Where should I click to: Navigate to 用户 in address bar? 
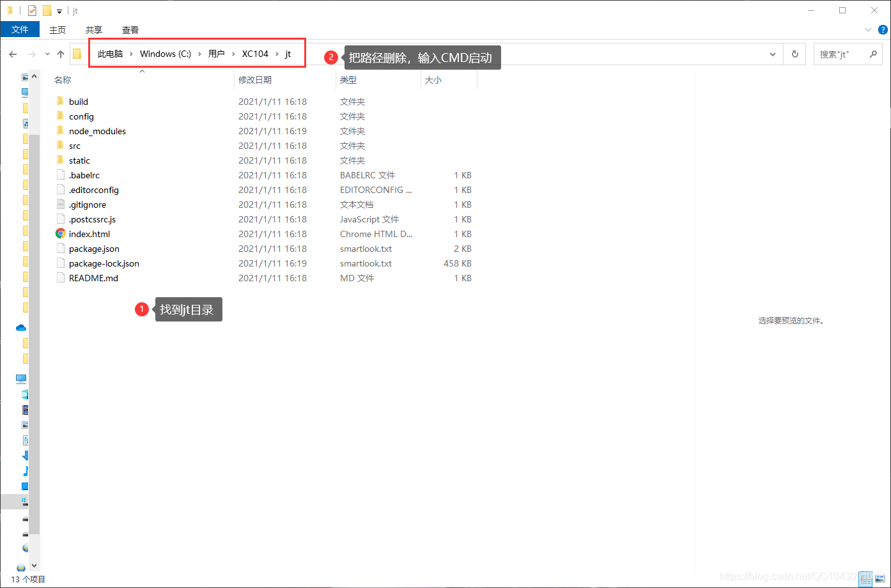pos(217,54)
